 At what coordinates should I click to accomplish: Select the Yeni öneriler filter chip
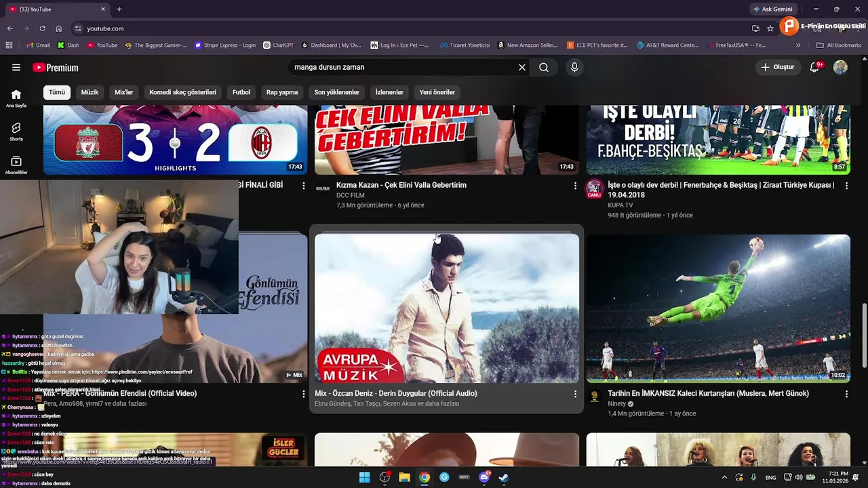(437, 92)
